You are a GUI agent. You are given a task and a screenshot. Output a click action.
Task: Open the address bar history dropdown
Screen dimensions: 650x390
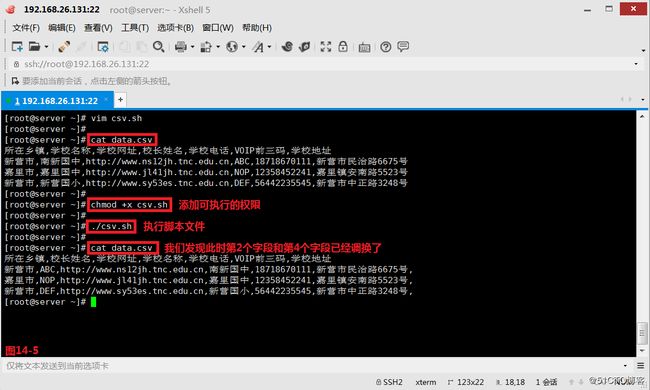click(x=636, y=64)
